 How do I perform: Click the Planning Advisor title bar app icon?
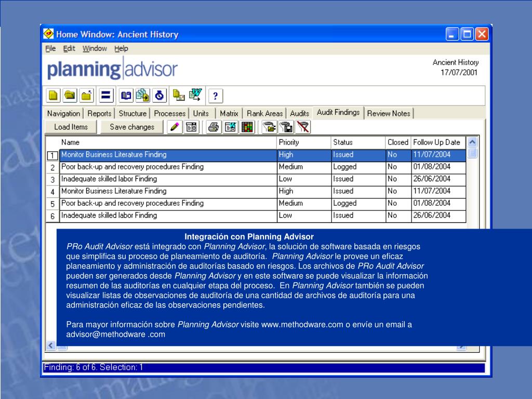click(x=48, y=34)
